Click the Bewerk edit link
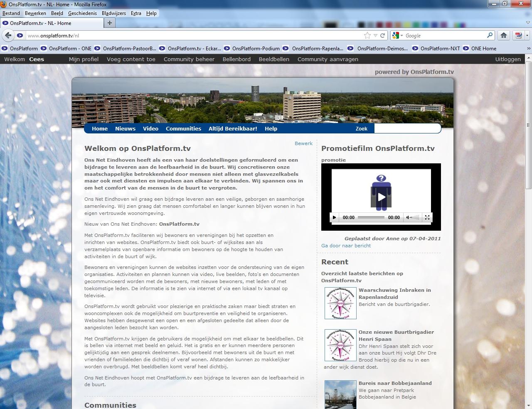This screenshot has height=409, width=532. click(x=303, y=143)
